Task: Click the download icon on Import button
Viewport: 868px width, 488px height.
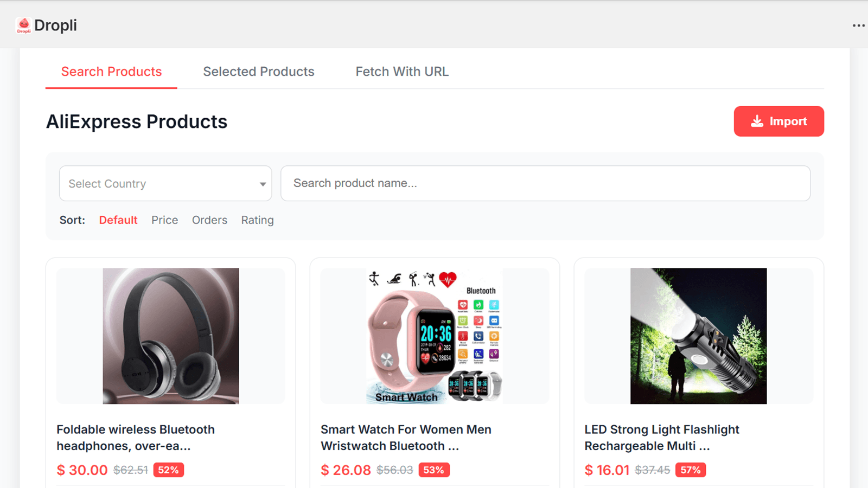Action: 757,121
